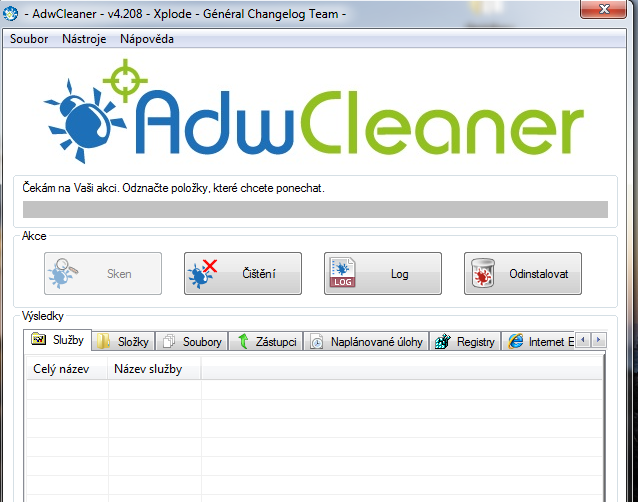Click the Registry cube icon
The height and width of the screenshot is (502, 638).
click(x=443, y=341)
